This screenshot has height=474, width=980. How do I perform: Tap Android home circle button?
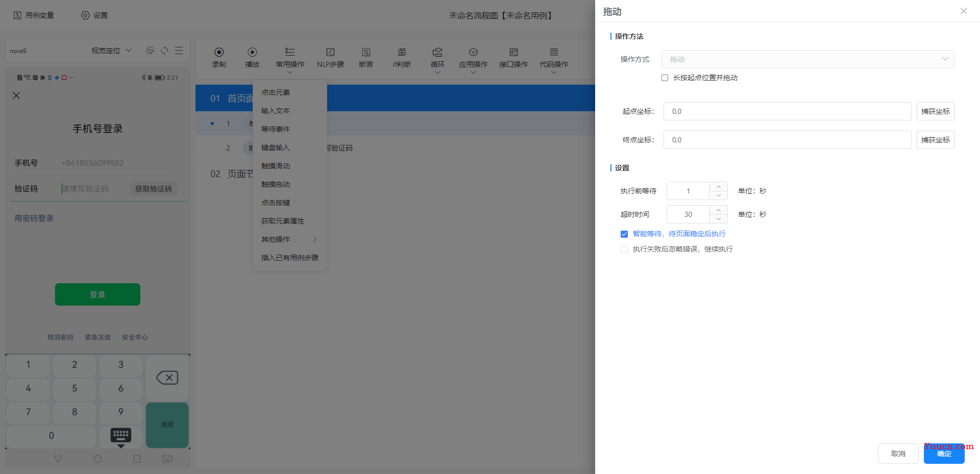97,459
